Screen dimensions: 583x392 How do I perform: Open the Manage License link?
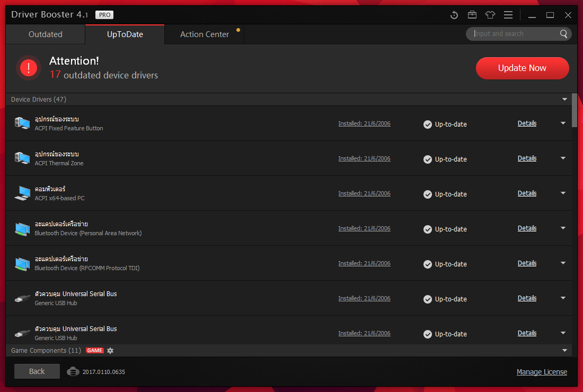coord(542,372)
